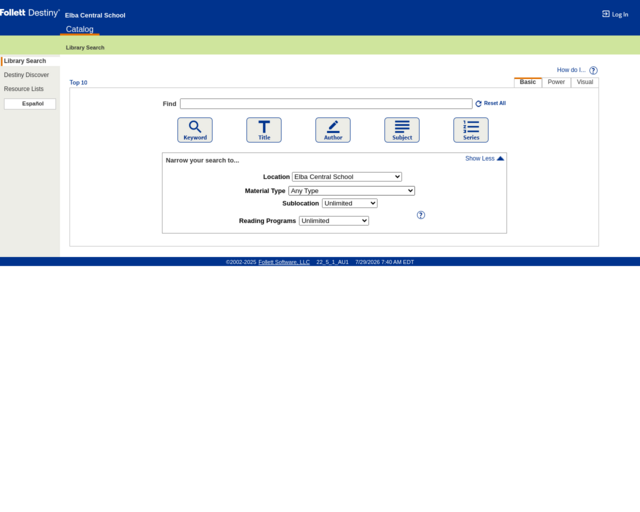Viewport: 640px width, 512px height.
Task: Search by Title icon button
Action: click(x=264, y=130)
